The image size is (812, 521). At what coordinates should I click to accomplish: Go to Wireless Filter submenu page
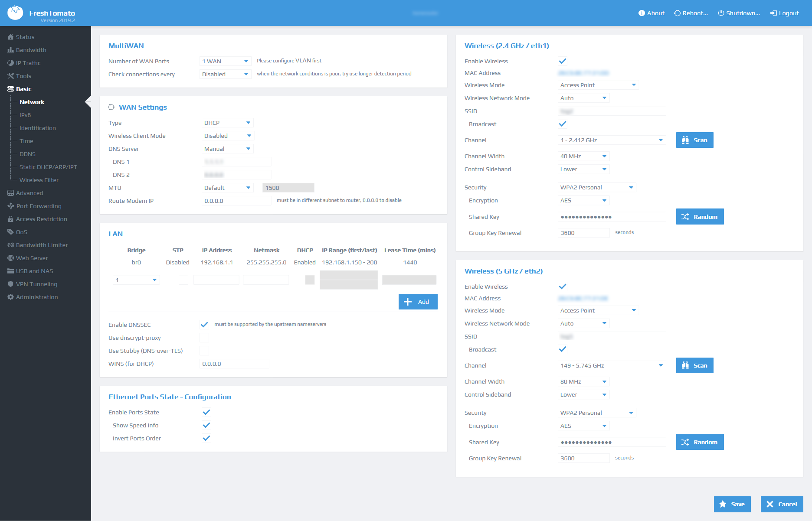click(39, 180)
